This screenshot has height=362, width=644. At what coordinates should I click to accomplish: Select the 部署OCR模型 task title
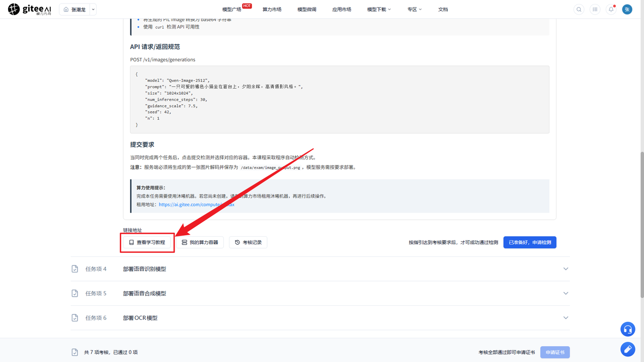coord(140,318)
